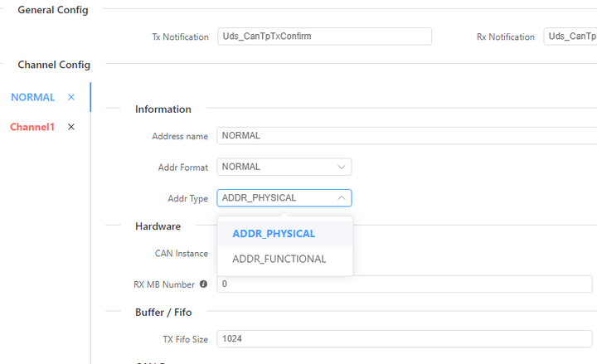Choose ADDR_FUNCTIONAL from the list
This screenshot has width=597, height=364.
point(279,259)
